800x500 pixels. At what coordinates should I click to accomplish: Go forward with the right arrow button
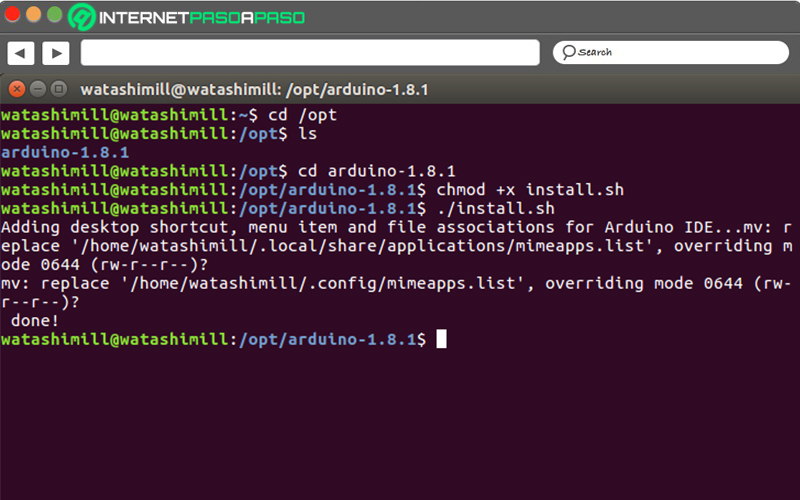(56, 53)
